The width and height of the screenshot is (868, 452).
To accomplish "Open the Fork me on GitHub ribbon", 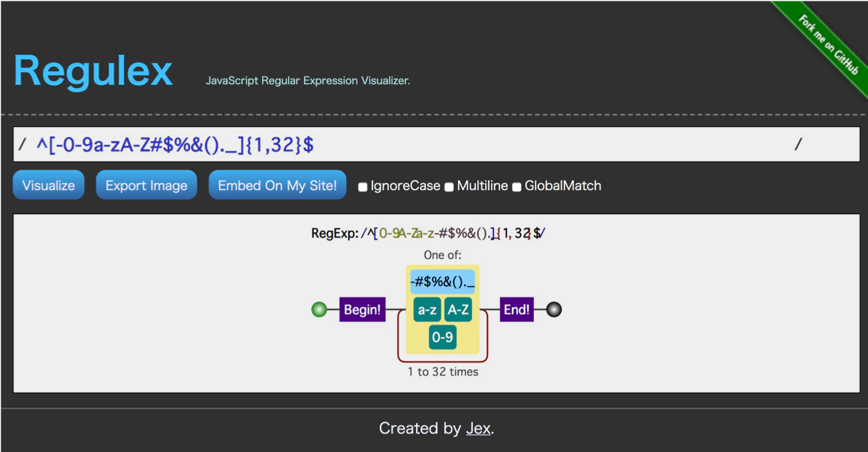I will point(828,44).
